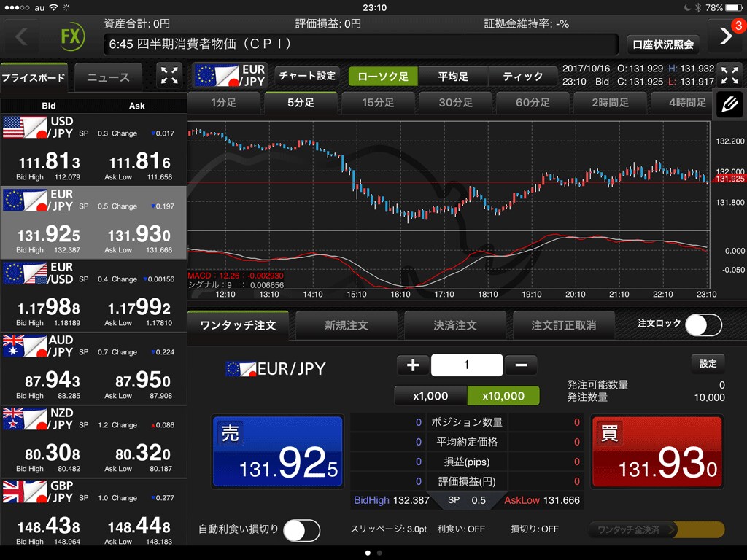Switch chart to ティック type

point(522,76)
